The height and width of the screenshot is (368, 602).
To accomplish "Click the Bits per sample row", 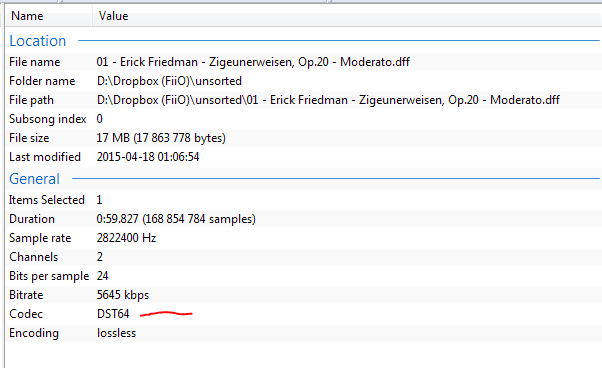I will click(303, 276).
